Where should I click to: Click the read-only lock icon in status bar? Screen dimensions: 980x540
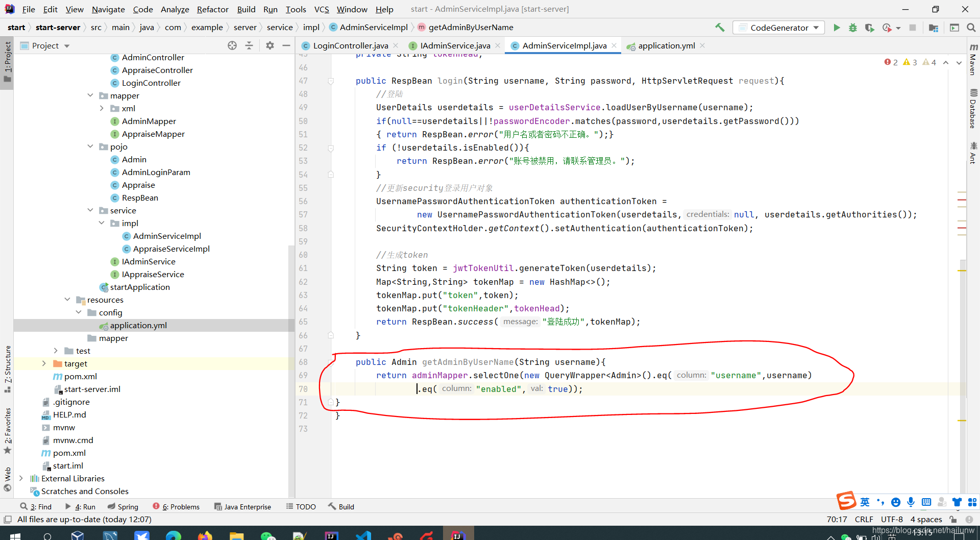point(953,519)
